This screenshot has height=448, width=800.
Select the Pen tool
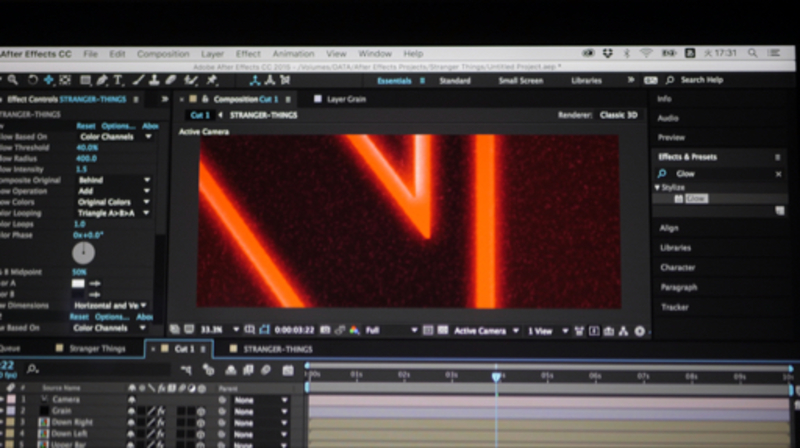[102, 80]
